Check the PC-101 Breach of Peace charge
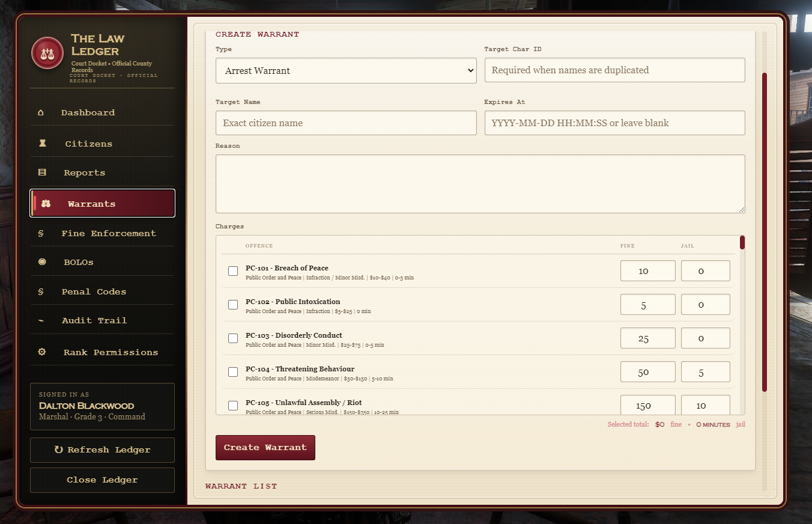812x524 pixels. tap(233, 271)
